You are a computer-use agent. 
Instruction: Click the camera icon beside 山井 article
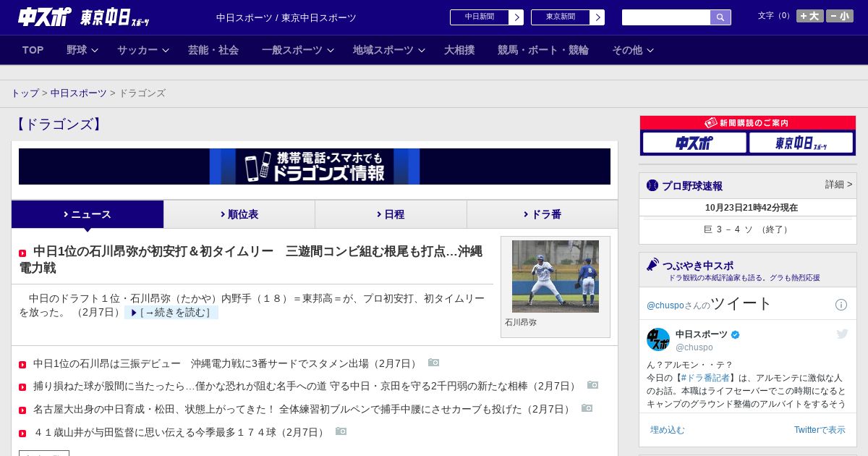coord(341,431)
